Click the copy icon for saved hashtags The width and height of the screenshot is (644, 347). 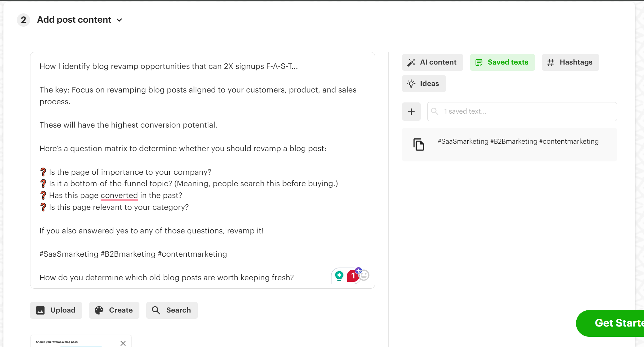pyautogui.click(x=419, y=144)
